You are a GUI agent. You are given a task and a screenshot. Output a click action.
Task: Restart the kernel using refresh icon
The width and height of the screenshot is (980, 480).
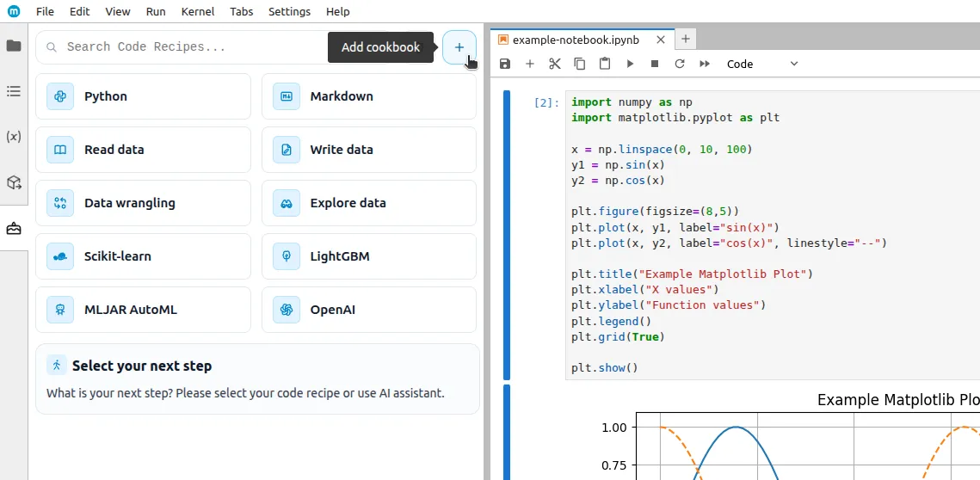(680, 64)
